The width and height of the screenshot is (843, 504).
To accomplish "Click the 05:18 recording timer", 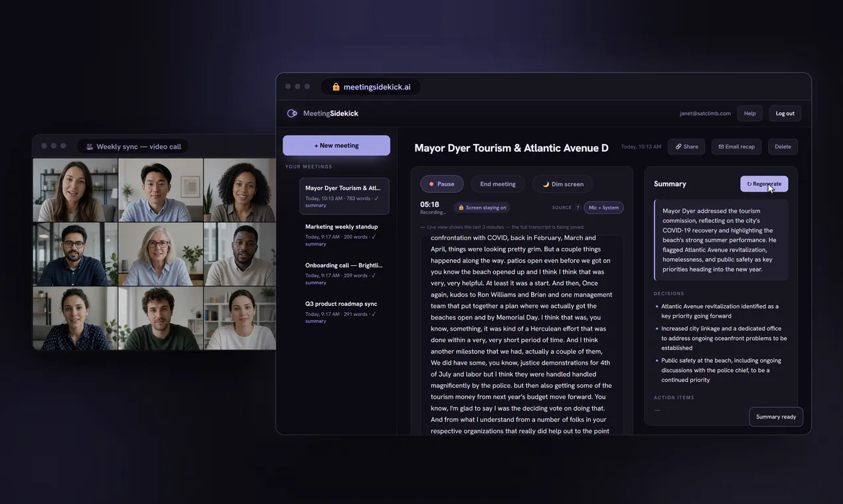I will tap(429, 204).
